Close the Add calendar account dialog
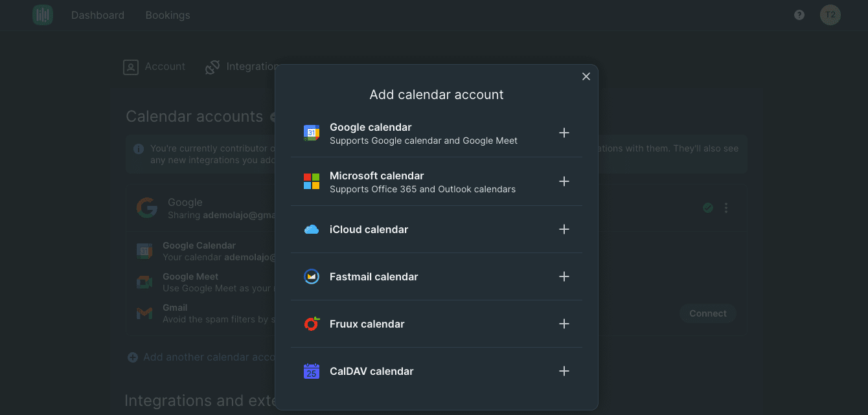 (586, 76)
